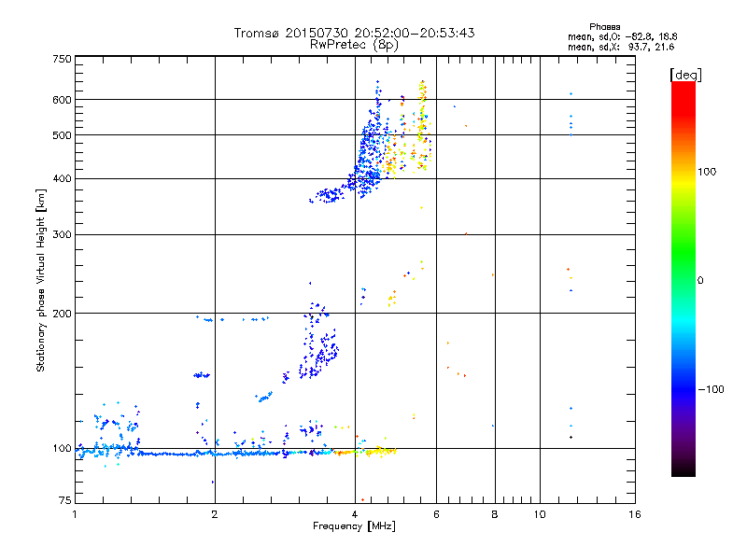Click the y-axis label '600'
The height and width of the screenshot is (560, 747).
tap(62, 100)
